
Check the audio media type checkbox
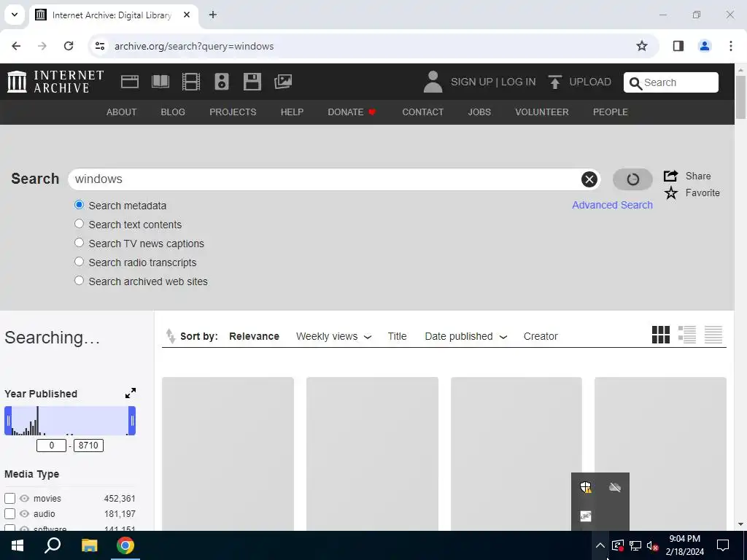tap(9, 514)
